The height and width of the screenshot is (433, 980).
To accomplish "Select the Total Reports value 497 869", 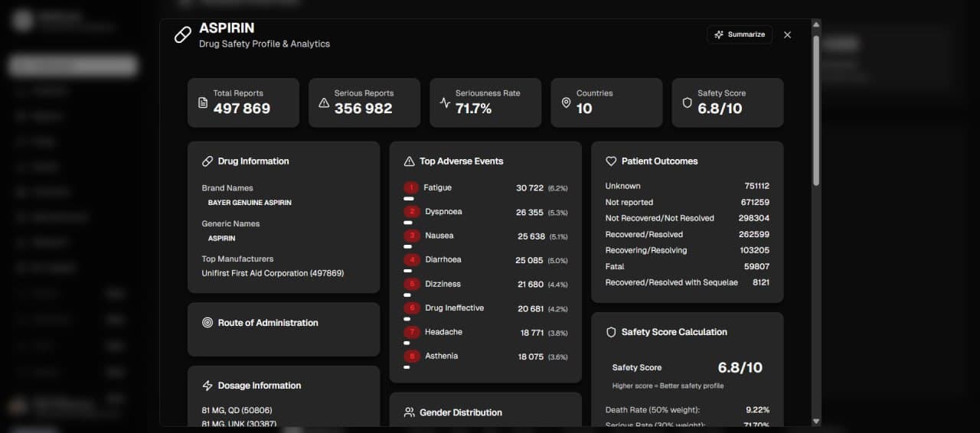I will pos(242,109).
